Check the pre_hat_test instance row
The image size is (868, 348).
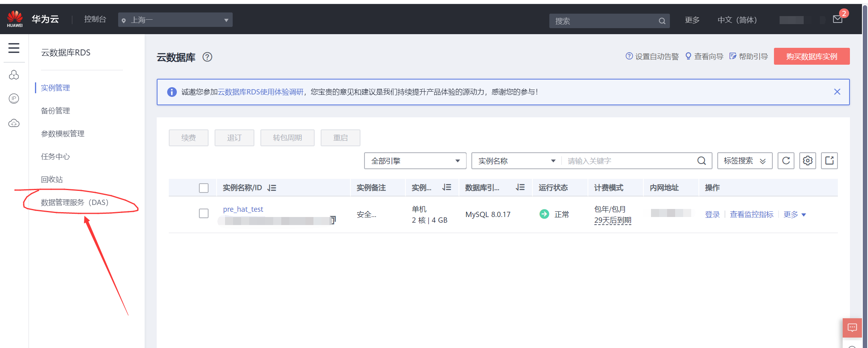click(x=204, y=213)
